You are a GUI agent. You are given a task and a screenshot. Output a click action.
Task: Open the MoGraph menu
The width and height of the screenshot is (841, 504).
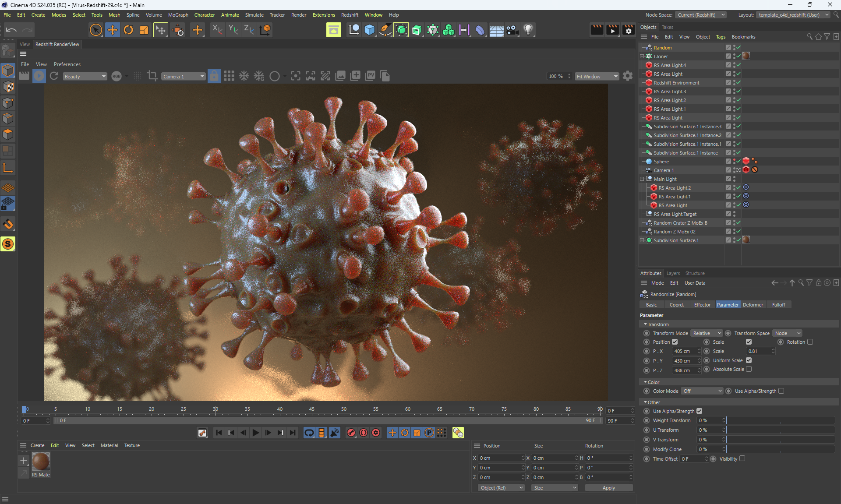point(178,15)
